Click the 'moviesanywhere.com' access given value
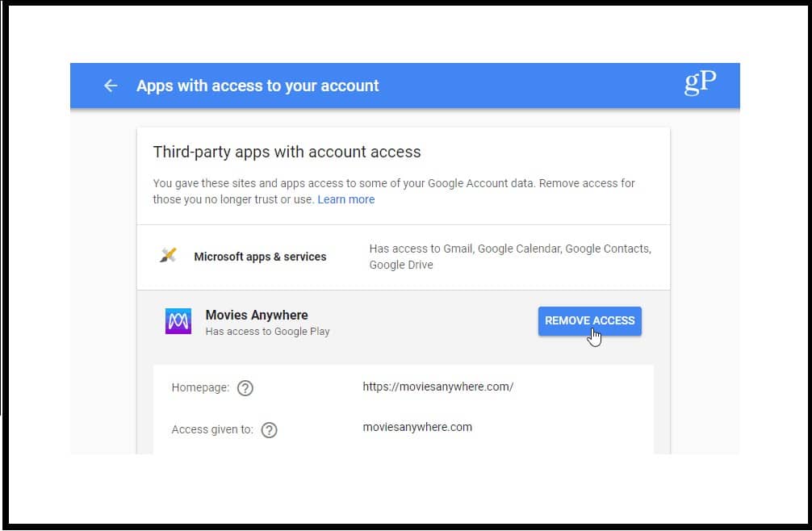Screen dimensions: 812x531 (417, 427)
